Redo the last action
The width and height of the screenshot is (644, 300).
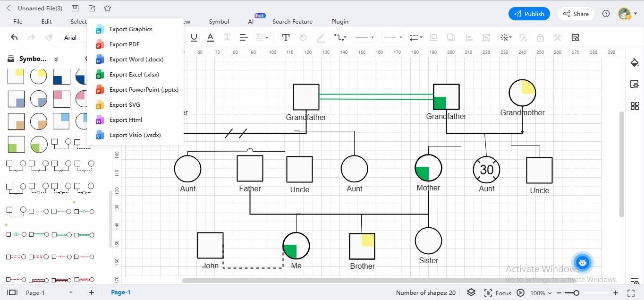pyautogui.click(x=32, y=37)
